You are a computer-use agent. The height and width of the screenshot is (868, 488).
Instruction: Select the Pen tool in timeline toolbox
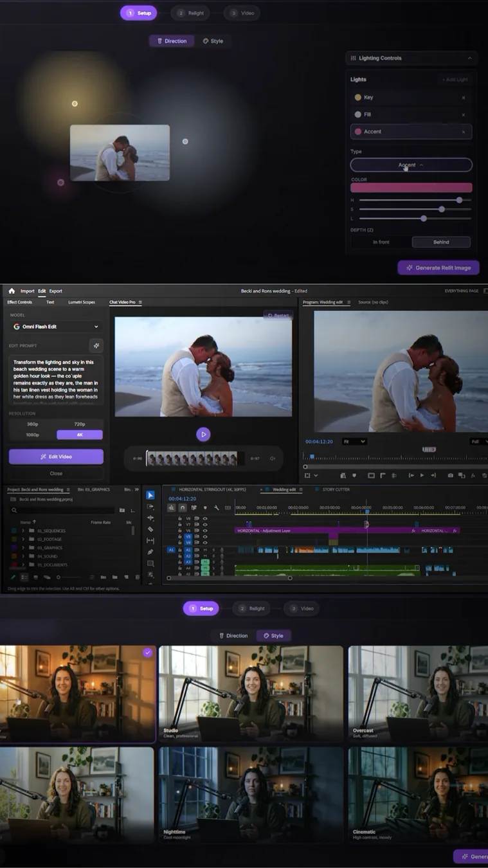point(150,552)
